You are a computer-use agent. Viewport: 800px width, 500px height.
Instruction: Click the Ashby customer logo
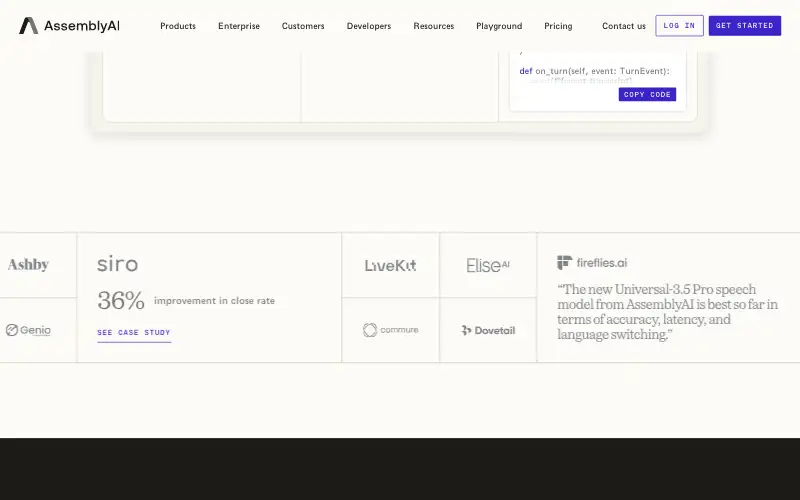(x=29, y=264)
